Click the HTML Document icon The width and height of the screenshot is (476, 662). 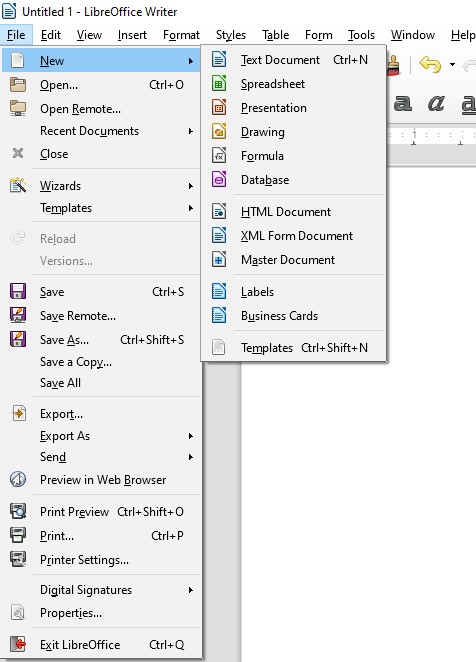pos(219,212)
